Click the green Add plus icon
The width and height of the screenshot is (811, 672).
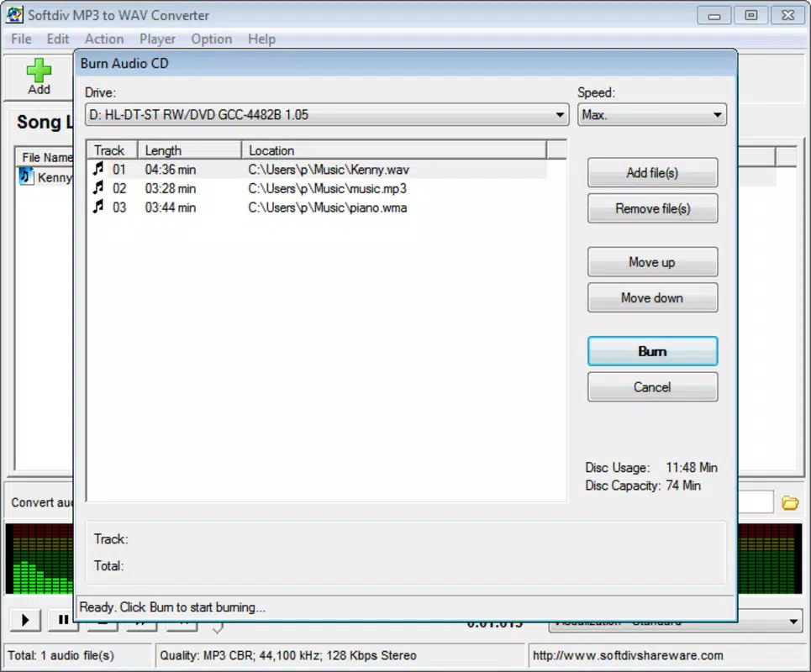coord(39,71)
